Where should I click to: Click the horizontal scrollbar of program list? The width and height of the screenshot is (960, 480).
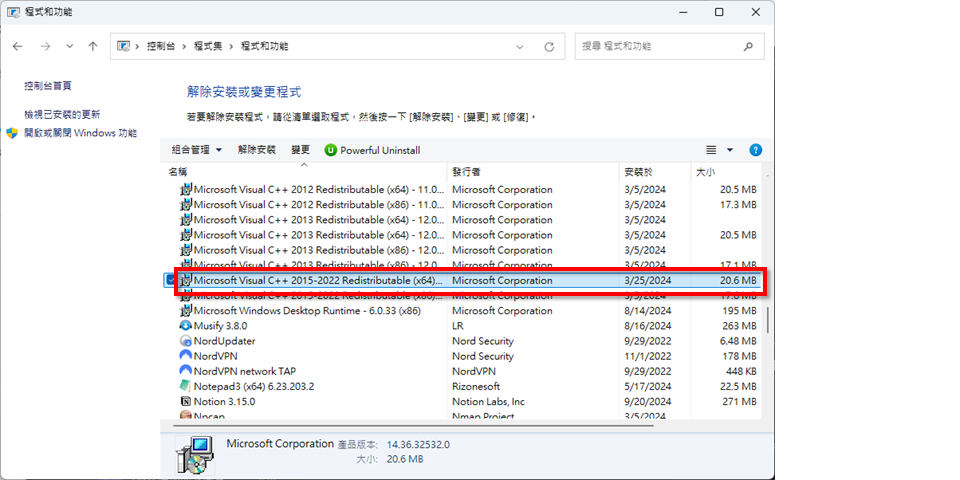414,424
